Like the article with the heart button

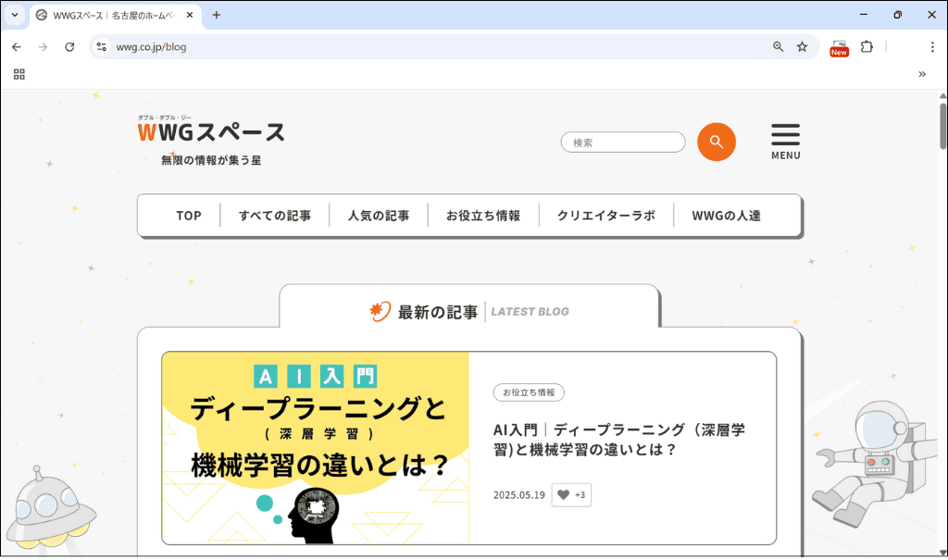[571, 494]
